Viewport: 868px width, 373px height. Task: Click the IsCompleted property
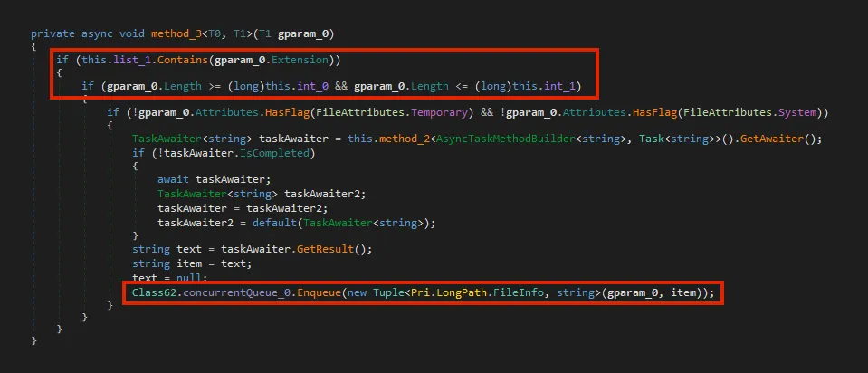pyautogui.click(x=274, y=153)
